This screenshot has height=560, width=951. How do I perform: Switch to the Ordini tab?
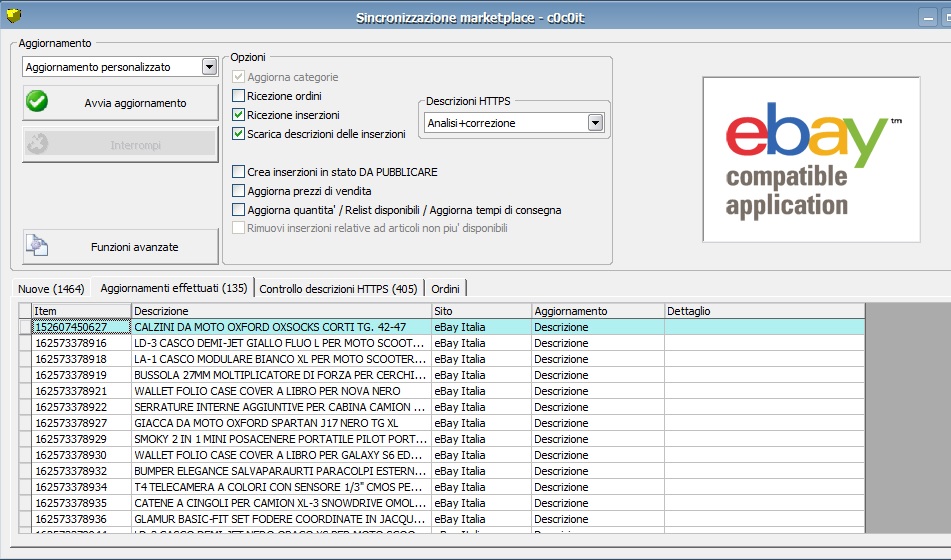pos(445,289)
